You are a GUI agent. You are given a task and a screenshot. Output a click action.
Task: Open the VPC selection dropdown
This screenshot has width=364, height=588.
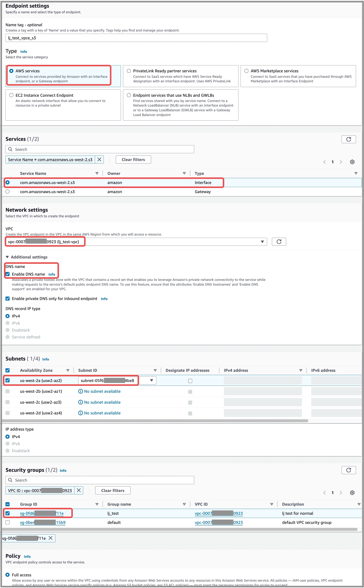(x=262, y=242)
